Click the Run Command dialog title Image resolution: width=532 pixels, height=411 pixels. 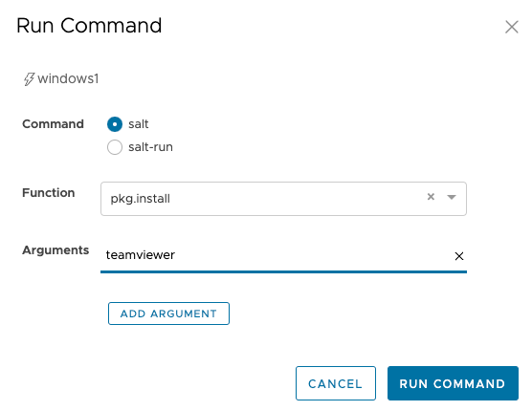coord(89,26)
